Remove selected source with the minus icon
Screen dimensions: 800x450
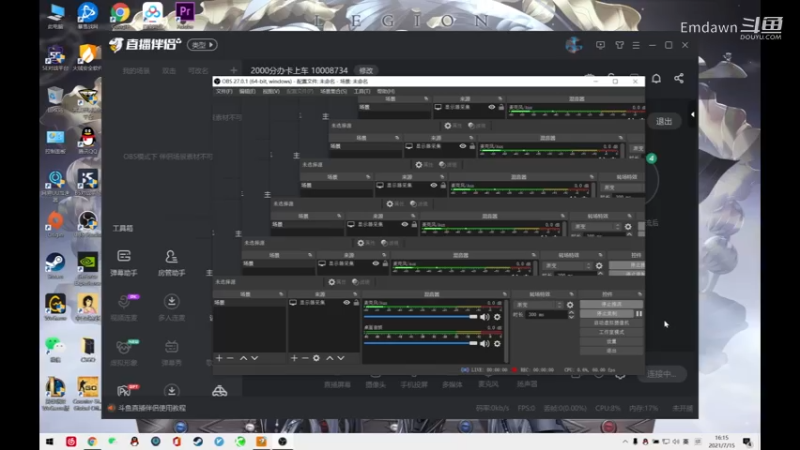(x=305, y=358)
